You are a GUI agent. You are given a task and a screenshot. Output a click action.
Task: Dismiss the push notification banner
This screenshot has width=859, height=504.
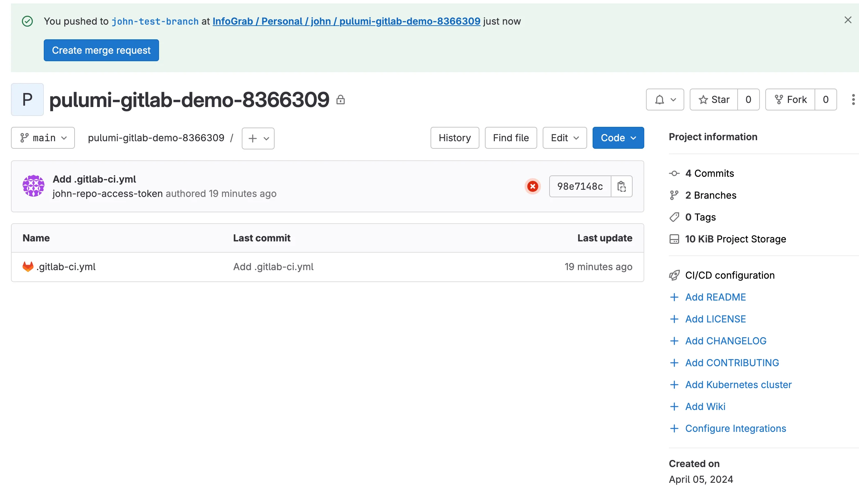click(848, 20)
